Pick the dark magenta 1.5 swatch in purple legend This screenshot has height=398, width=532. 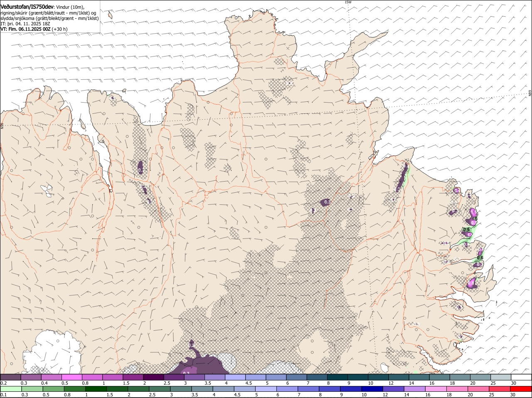[x=133, y=377]
